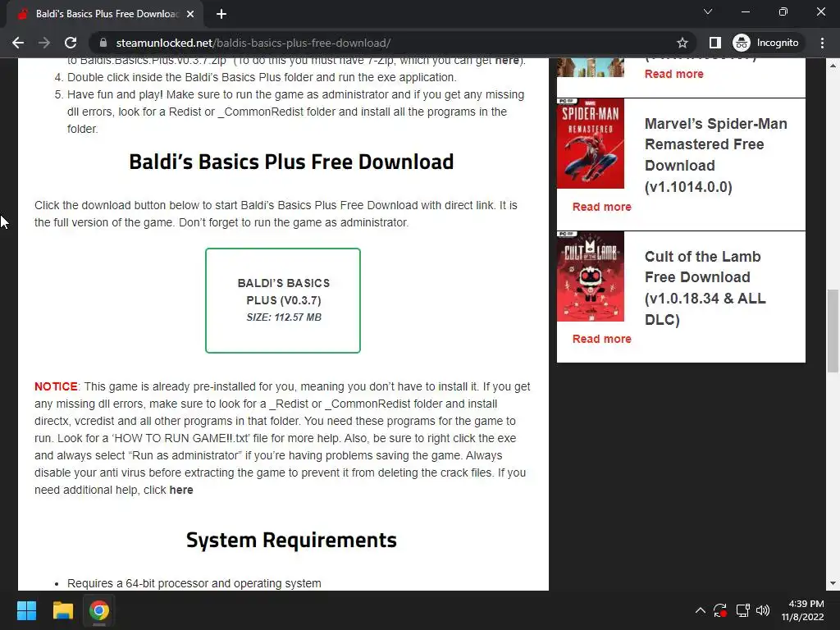Select the Baldi's Basics Plus Free Download tab
The width and height of the screenshot is (840, 630).
(106, 14)
